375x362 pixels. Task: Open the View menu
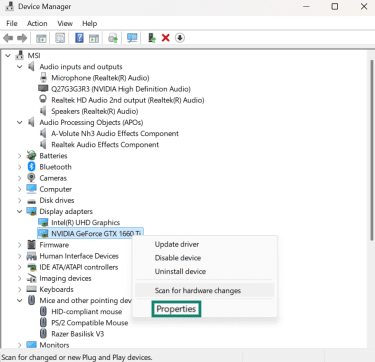coord(65,23)
